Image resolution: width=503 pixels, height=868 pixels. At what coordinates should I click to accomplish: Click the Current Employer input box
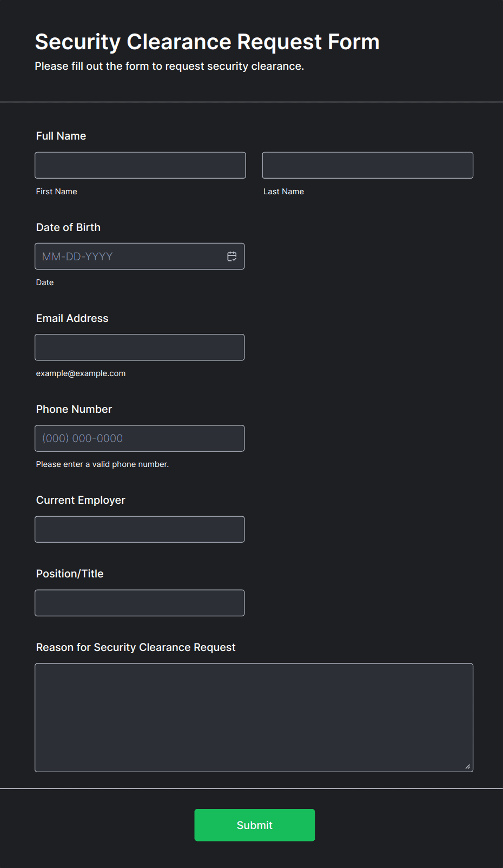click(140, 529)
